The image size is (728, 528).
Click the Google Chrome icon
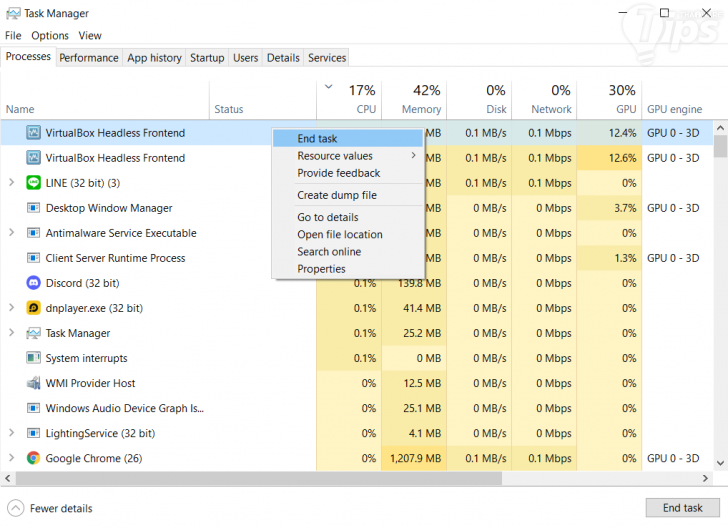(x=33, y=458)
